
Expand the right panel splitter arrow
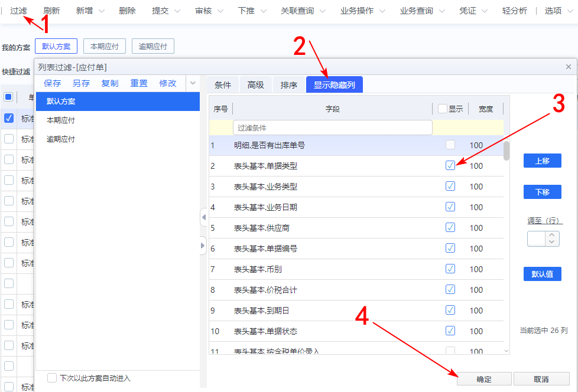(203, 245)
